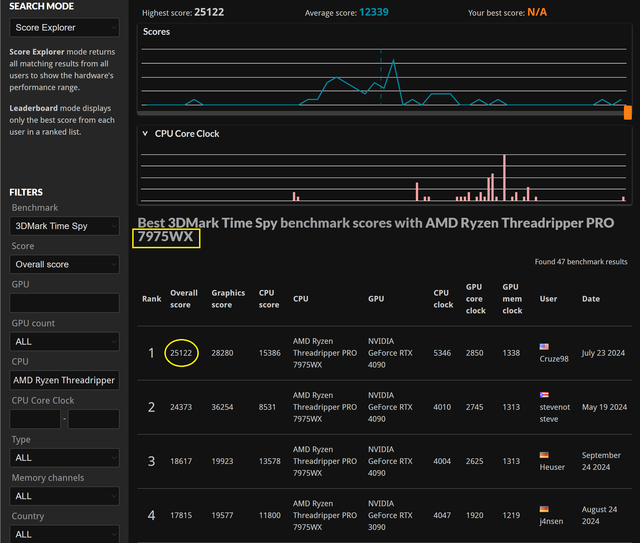Click the Date column header
This screenshot has width=640, height=543.
(591, 299)
